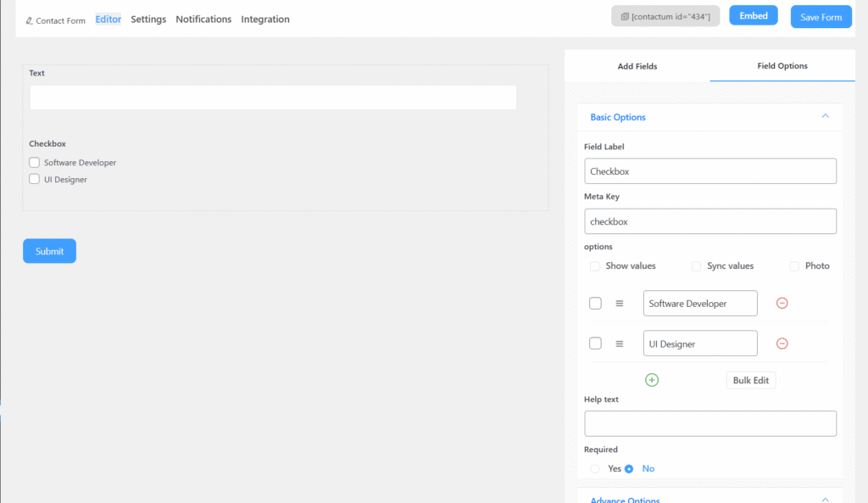Click the red remove icon for UI Designer
Image resolution: width=868 pixels, height=503 pixels.
coord(782,344)
